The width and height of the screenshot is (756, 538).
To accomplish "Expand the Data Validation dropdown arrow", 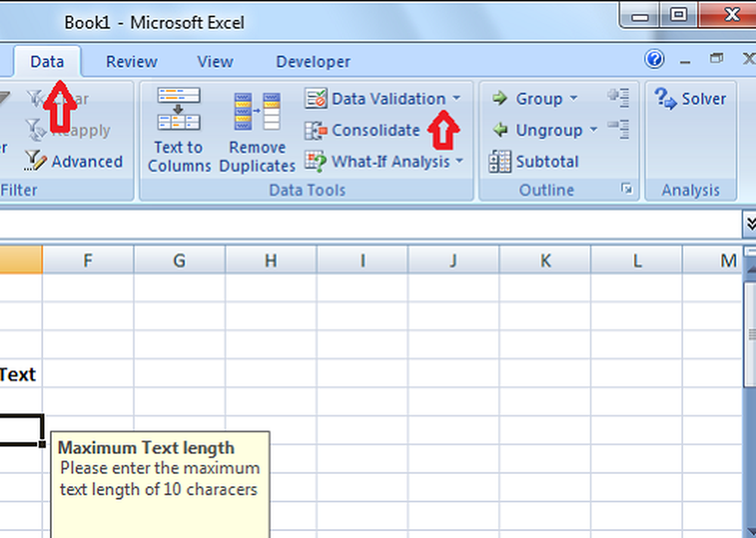I will click(456, 98).
